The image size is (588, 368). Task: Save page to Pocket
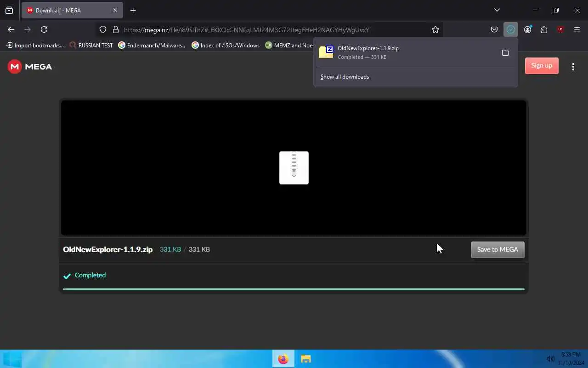point(494,29)
